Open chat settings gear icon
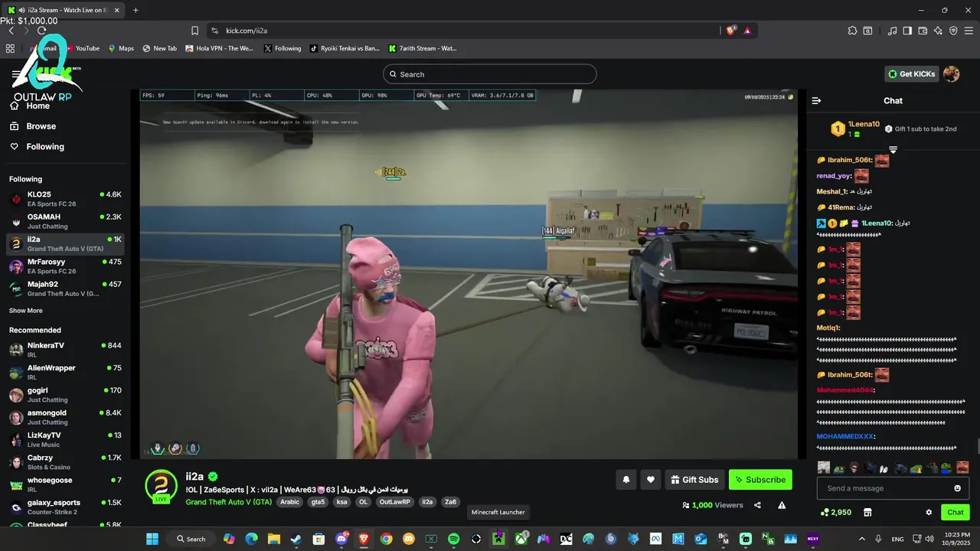 [x=929, y=512]
